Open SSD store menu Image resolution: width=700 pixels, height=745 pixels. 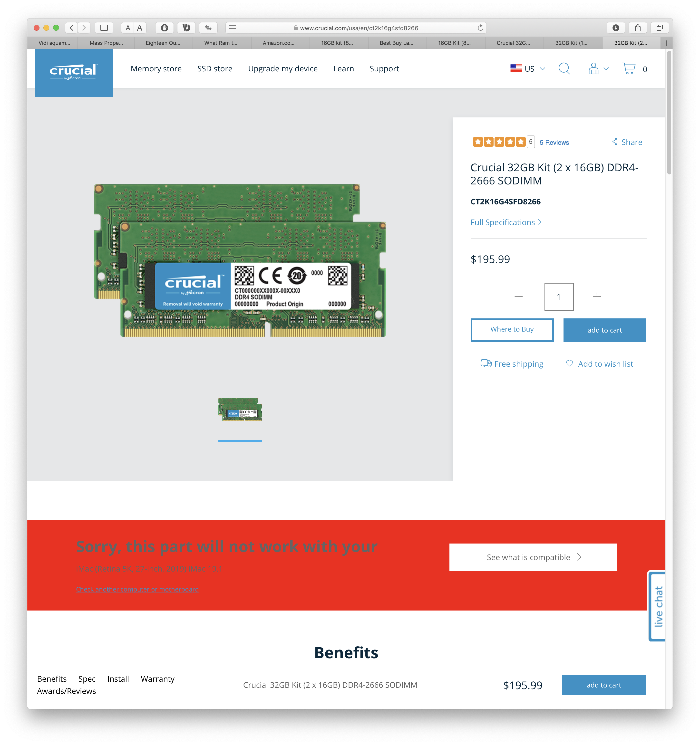point(215,68)
